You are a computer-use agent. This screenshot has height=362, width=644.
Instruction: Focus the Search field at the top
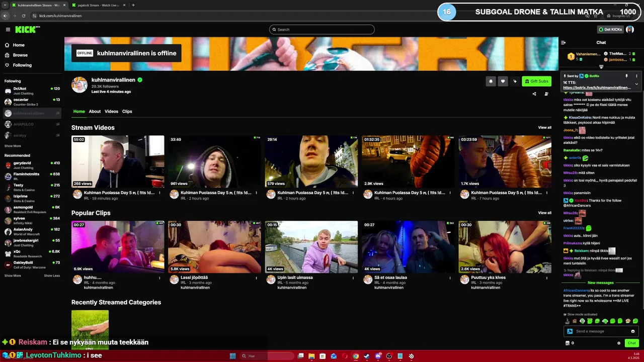(x=322, y=29)
